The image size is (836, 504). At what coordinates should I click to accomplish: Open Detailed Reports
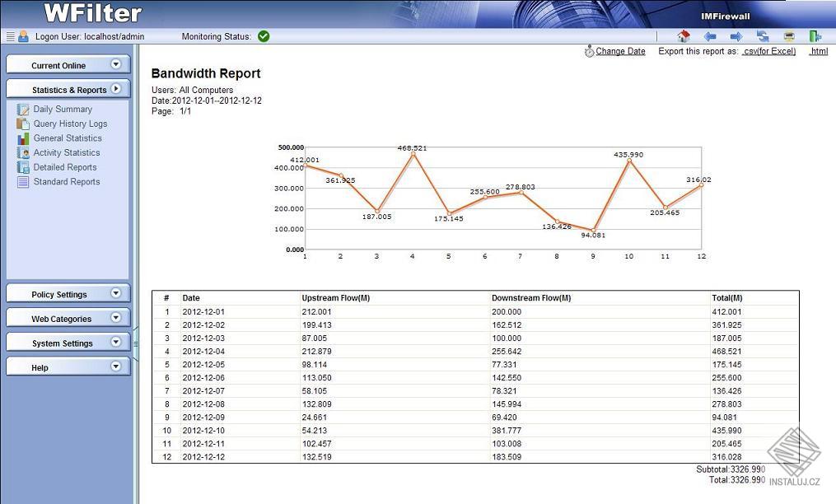click(x=65, y=167)
